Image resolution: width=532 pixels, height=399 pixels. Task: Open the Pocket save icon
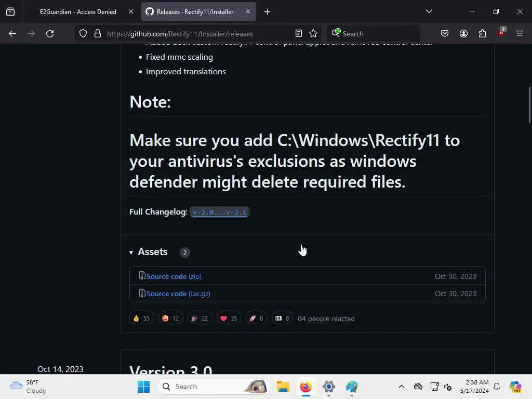[x=445, y=34]
